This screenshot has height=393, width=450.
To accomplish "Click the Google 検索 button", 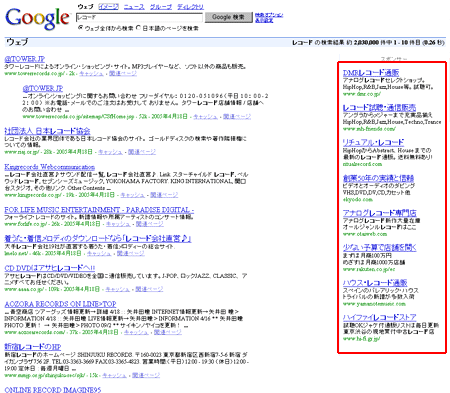I will pos(228,17).
